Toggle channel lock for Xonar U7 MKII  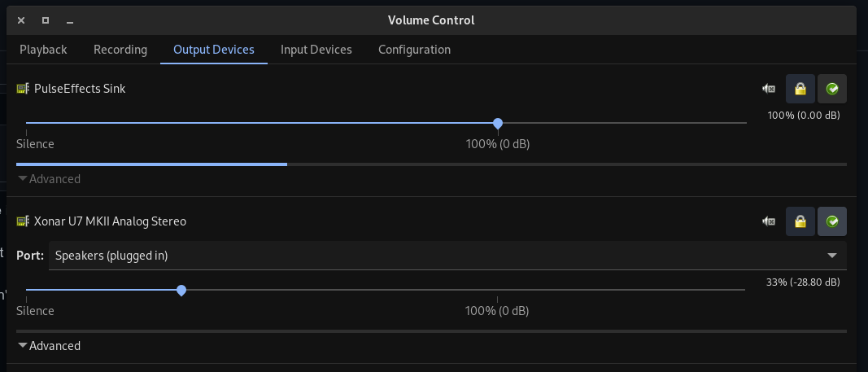(800, 221)
